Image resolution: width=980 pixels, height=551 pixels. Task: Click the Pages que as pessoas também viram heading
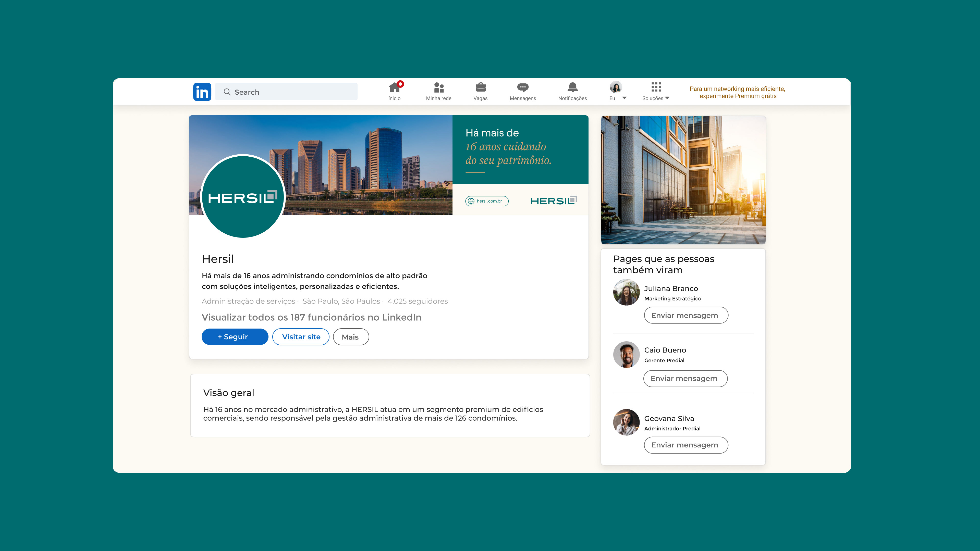pyautogui.click(x=664, y=264)
